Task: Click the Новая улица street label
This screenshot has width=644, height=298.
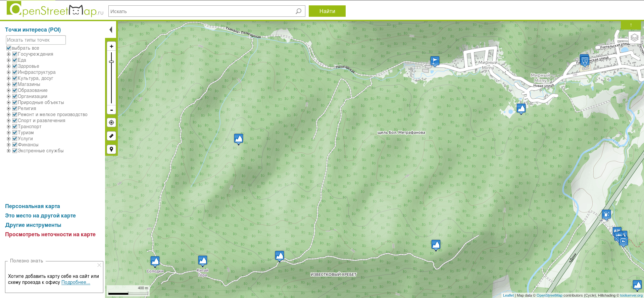Action: (x=543, y=86)
